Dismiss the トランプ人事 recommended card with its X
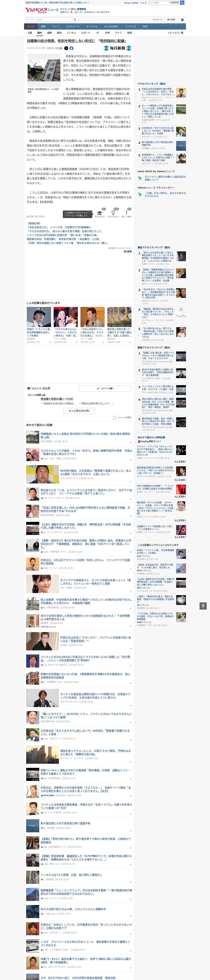This screenshot has width=210, height=980. click(50, 342)
